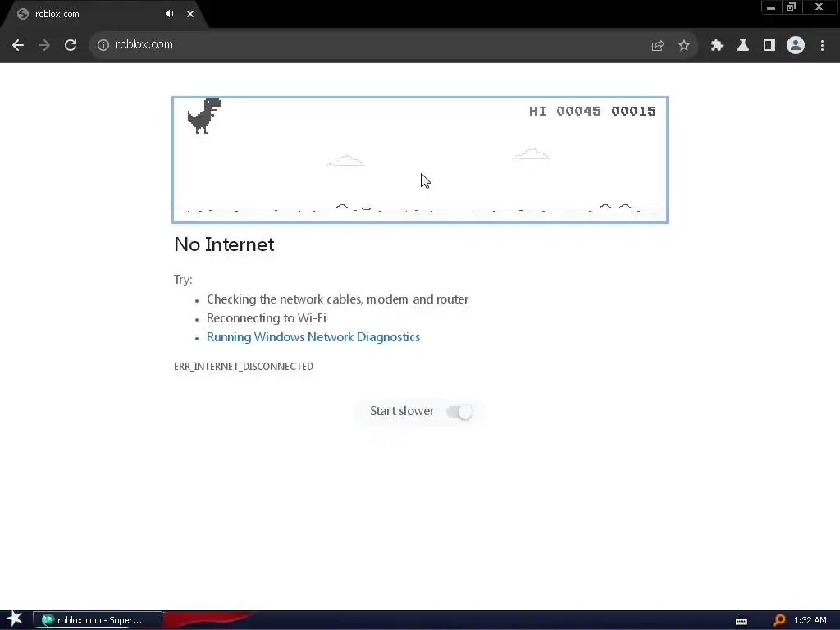Viewport: 840px width, 630px height.
Task: Select the roblox.com browser tab
Action: click(x=104, y=14)
